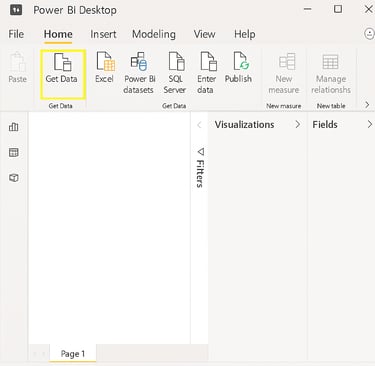This screenshot has height=366, width=375.
Task: Open the Help tab
Action: click(245, 34)
